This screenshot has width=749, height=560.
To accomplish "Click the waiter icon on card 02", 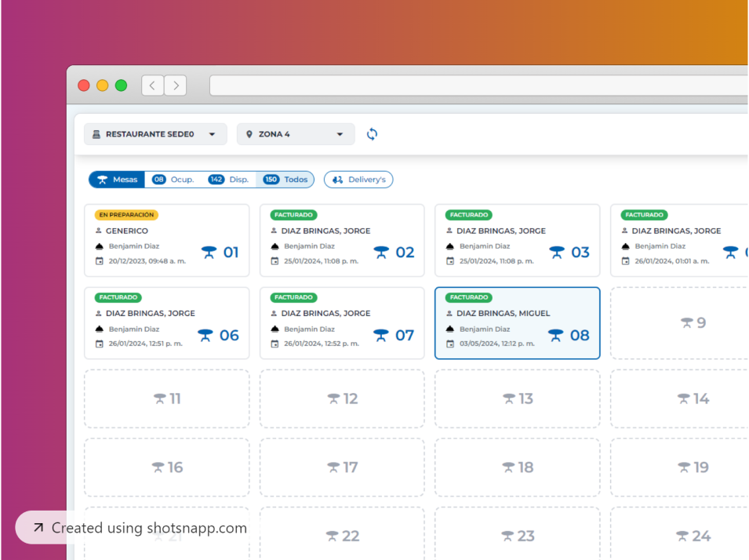I will (275, 246).
